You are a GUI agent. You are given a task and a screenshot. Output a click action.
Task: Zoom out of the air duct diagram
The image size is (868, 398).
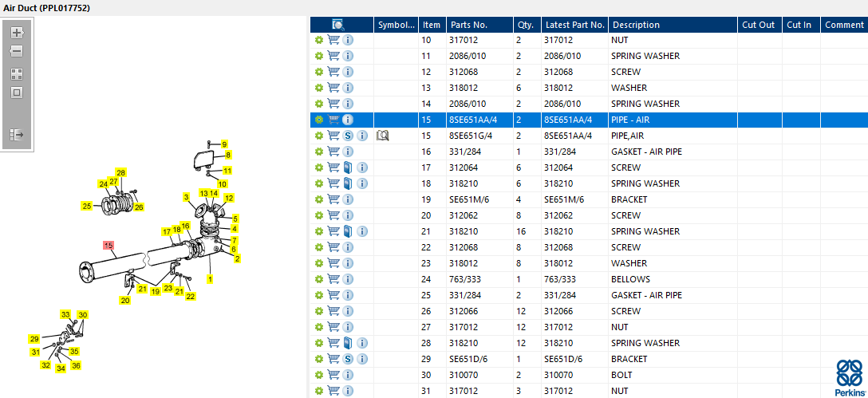tap(18, 52)
